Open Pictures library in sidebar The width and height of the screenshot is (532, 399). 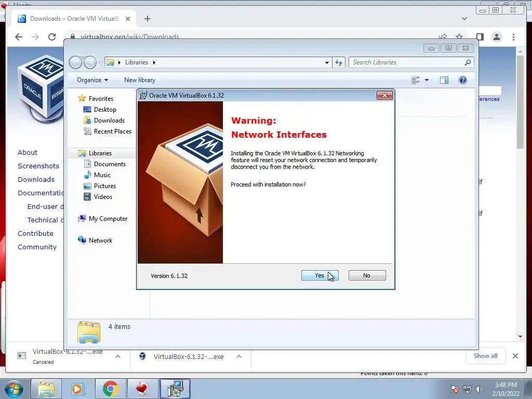[x=105, y=186]
